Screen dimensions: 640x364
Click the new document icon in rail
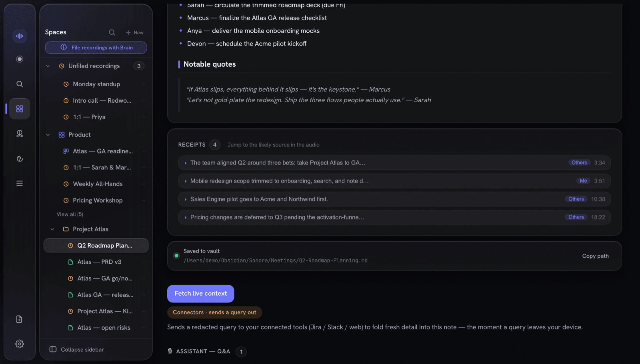[19, 319]
